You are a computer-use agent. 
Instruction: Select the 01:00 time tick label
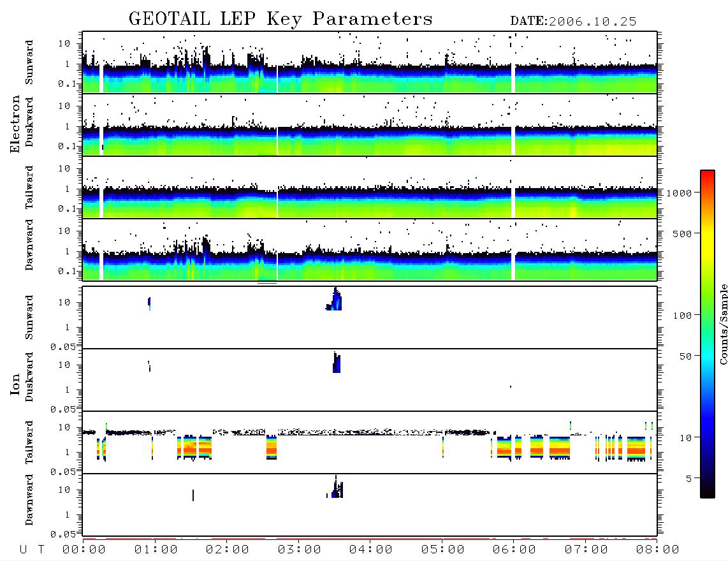[x=156, y=550]
